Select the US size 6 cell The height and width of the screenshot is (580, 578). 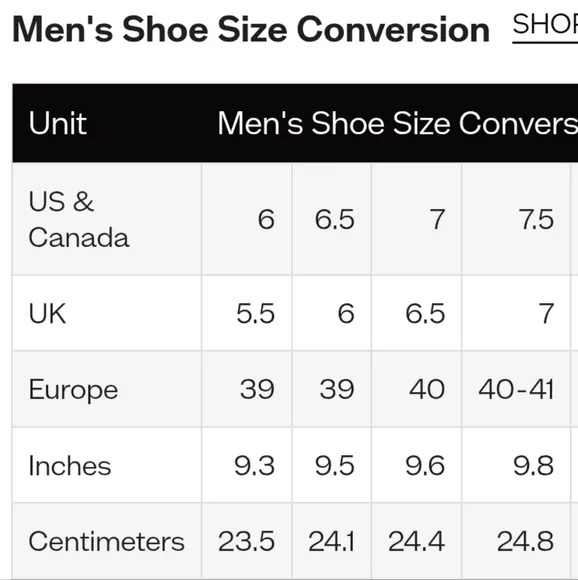(x=247, y=219)
